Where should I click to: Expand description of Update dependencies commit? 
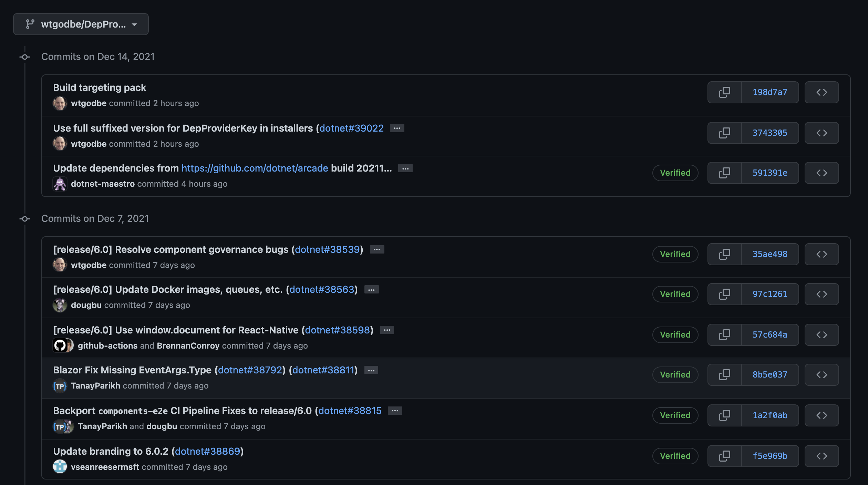tap(405, 168)
